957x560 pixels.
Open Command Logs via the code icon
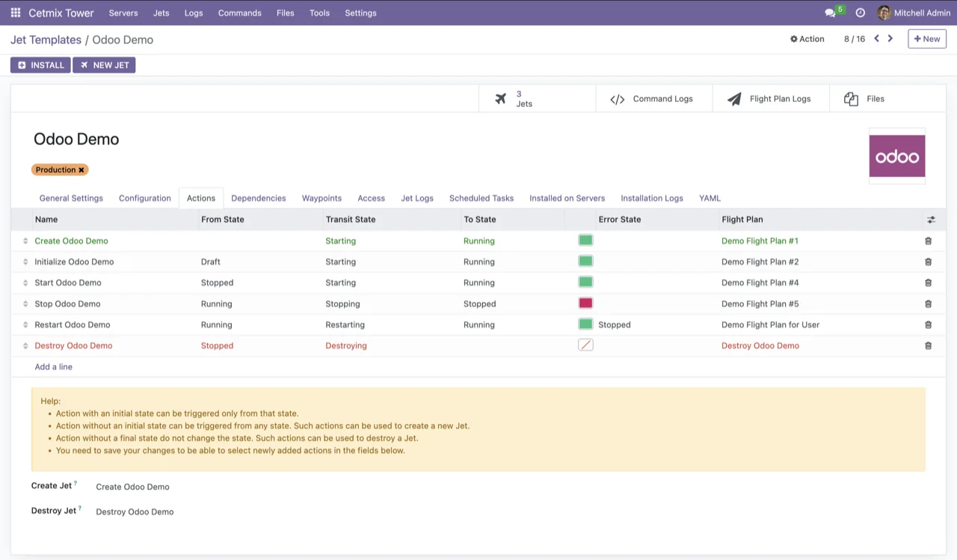[654, 98]
